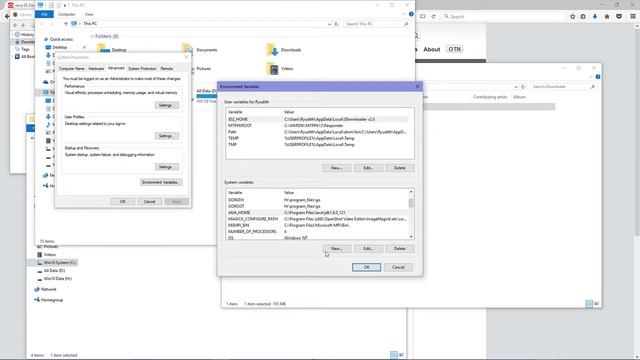The image size is (640, 360).
Task: Open Startup and Recovery Settings button
Action: [167, 167]
